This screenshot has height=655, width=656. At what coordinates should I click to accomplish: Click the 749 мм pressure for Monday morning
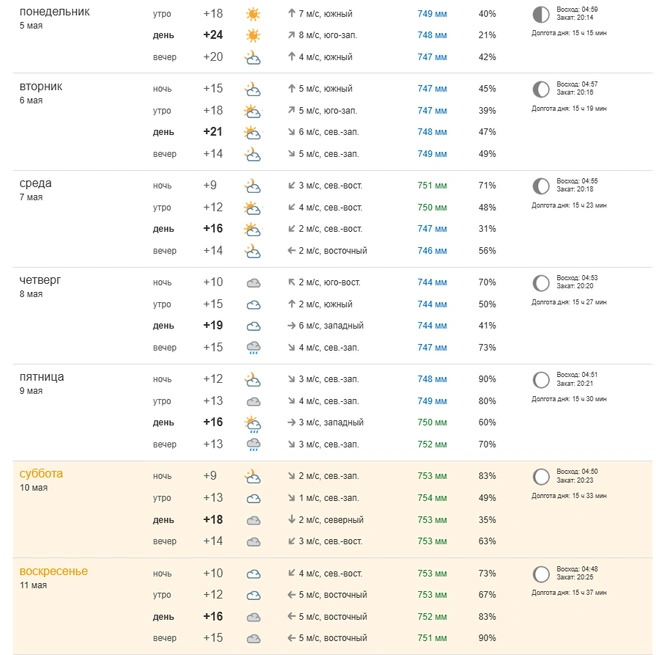[432, 14]
